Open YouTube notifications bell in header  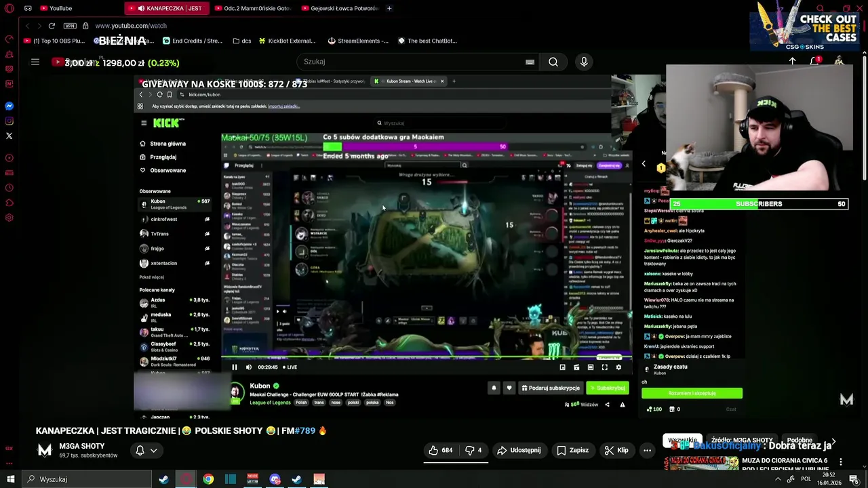coord(814,61)
